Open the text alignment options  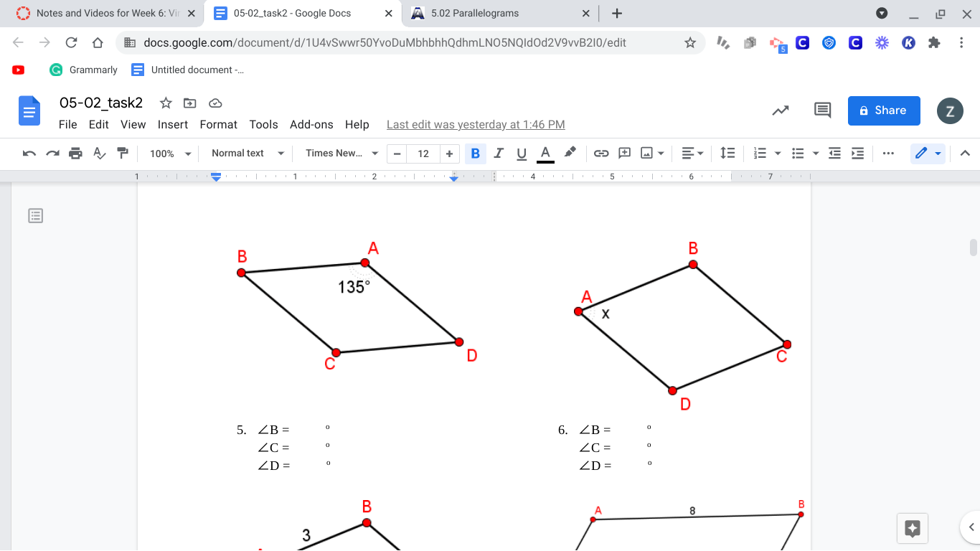[692, 154]
